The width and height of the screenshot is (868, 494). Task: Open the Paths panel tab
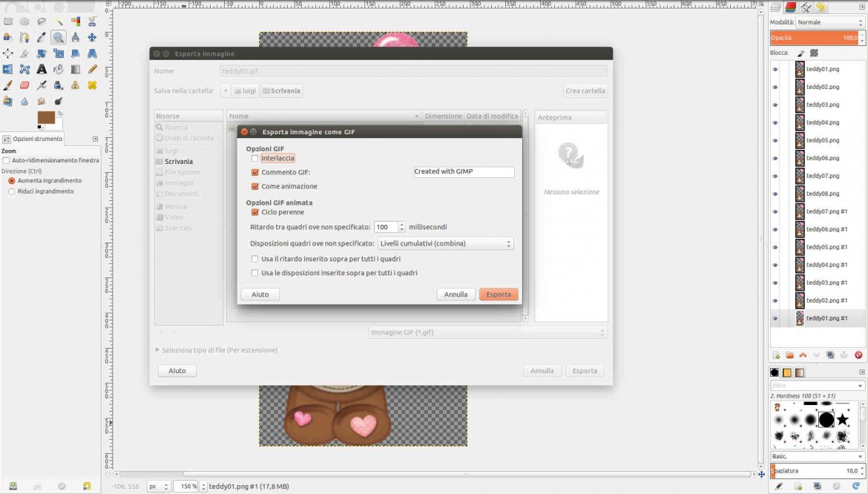(x=807, y=8)
